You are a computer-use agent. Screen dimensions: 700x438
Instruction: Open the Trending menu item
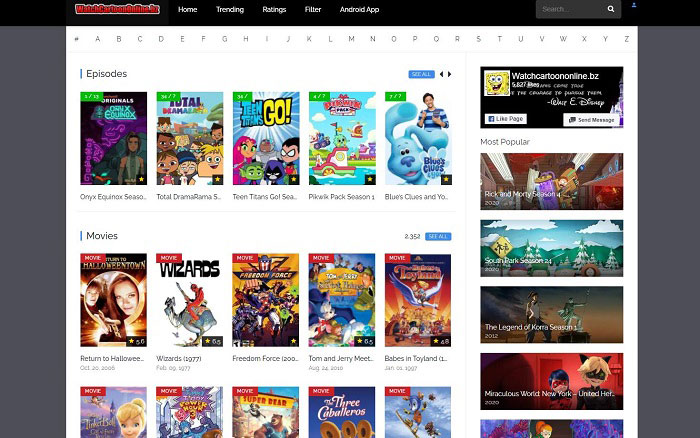[230, 9]
